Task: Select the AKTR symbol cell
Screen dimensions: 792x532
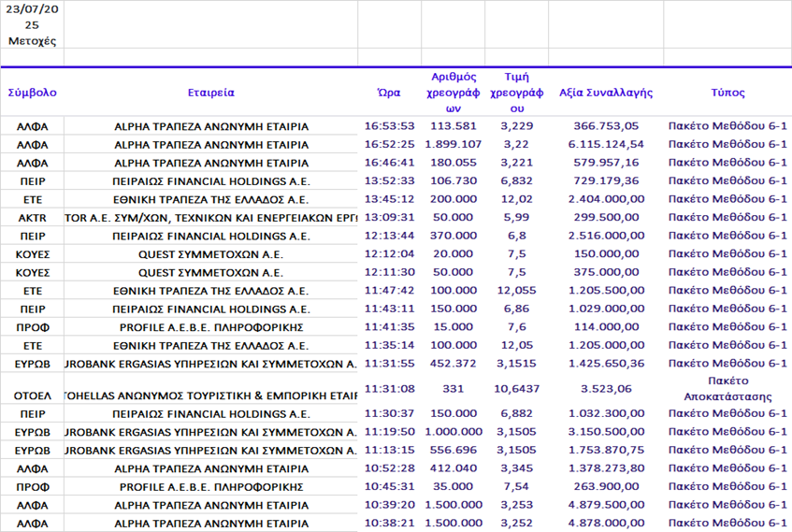Action: (x=33, y=218)
